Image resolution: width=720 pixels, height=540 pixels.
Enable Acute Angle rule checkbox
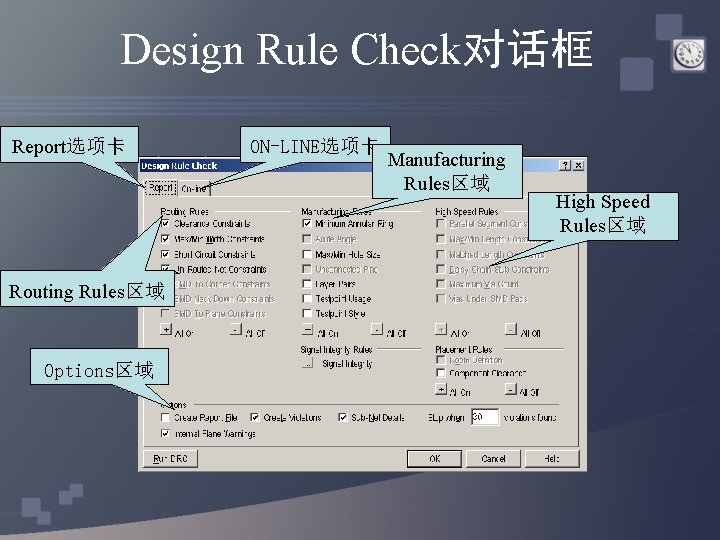[x=307, y=239]
